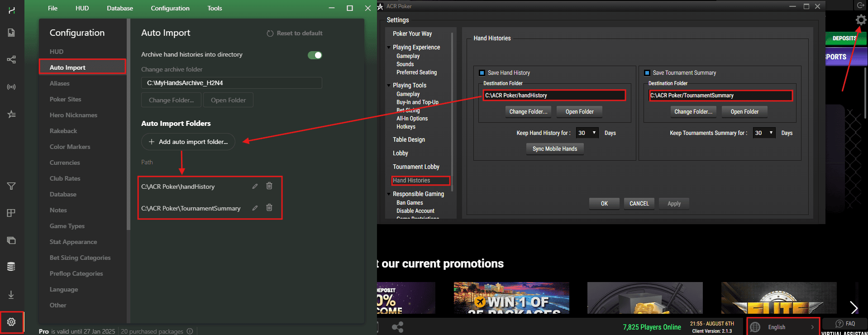Viewport: 868px width, 335px height.
Task: Toggle Save Tournament Summary checkbox
Action: tap(647, 73)
